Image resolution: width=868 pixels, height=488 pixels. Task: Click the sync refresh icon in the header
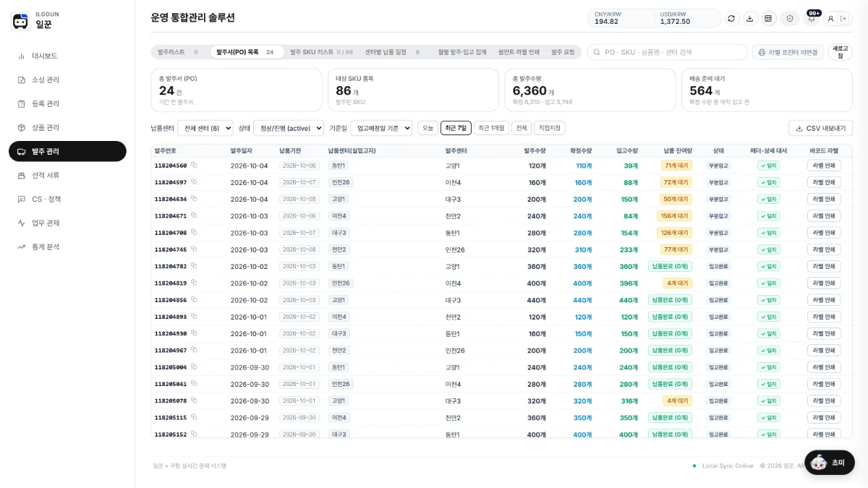point(731,18)
